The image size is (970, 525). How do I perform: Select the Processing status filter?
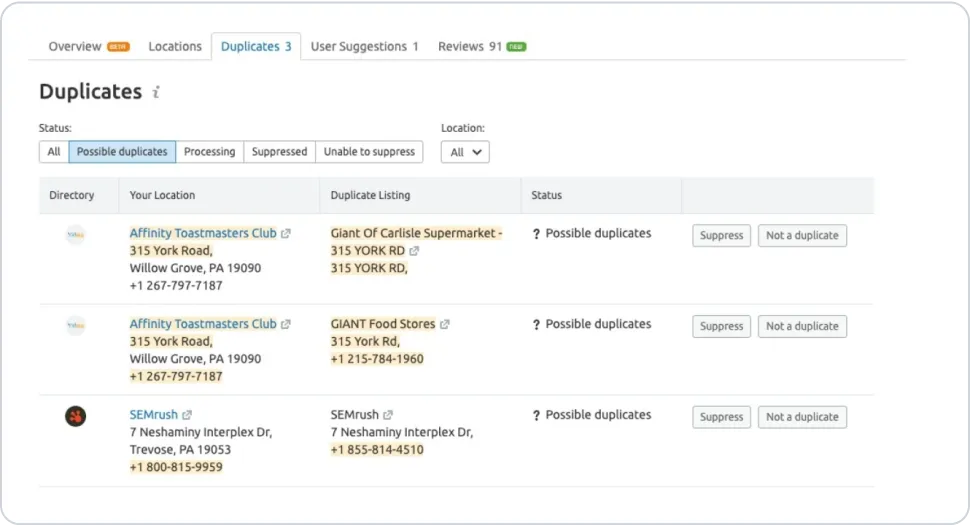point(210,152)
